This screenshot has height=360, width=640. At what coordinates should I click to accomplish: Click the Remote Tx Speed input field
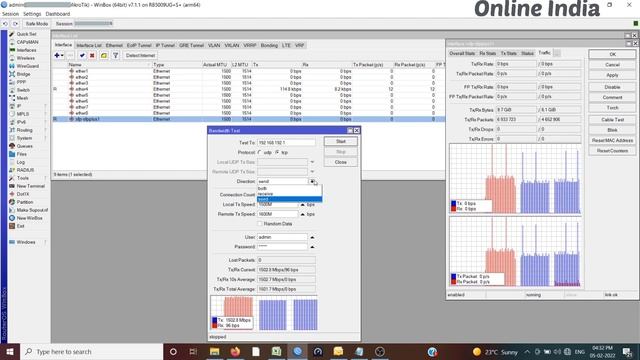278,214
